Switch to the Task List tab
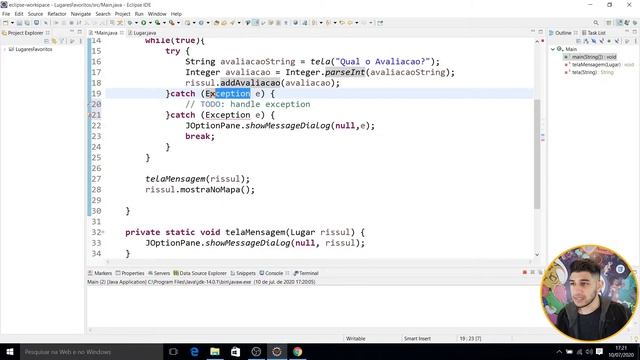This screenshot has height=360, width=640. pyautogui.click(x=593, y=33)
